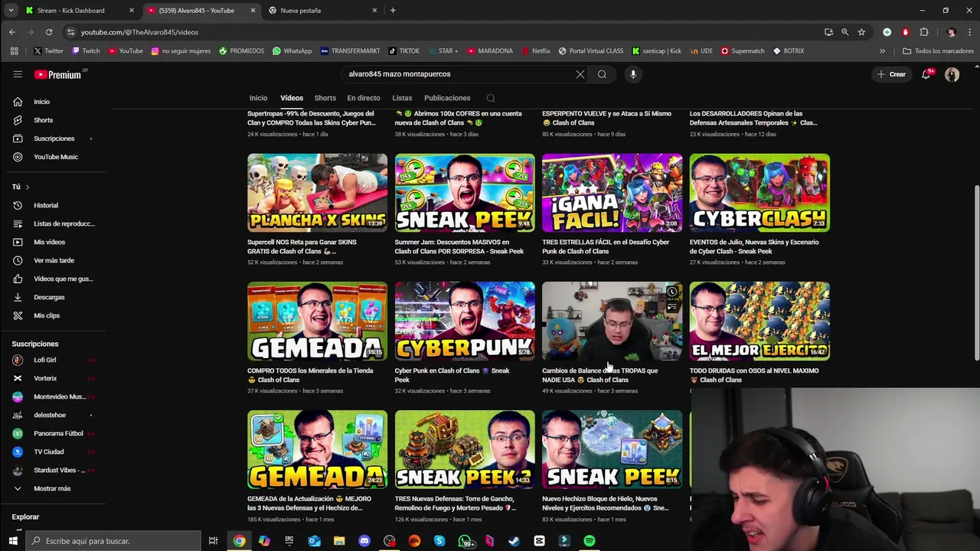Open the EL MEJOR EJÉRCITO thumbnail
This screenshot has height=551, width=980.
759,321
